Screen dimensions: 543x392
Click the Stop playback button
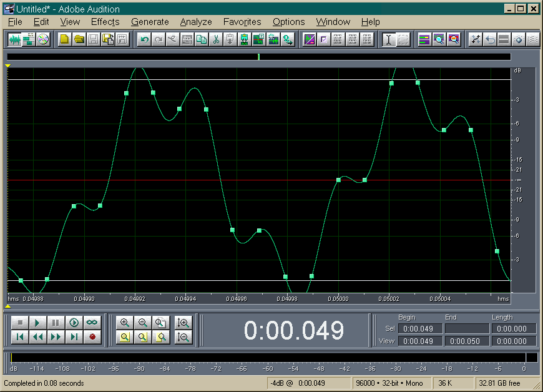20,323
